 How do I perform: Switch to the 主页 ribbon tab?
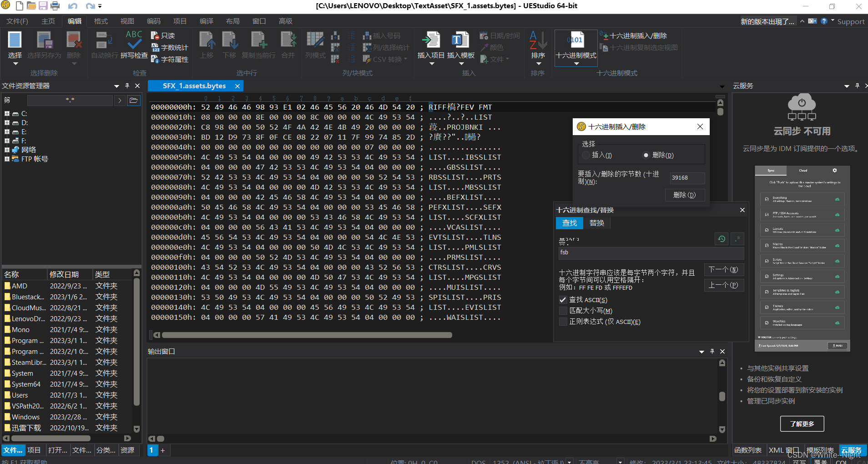[48, 21]
